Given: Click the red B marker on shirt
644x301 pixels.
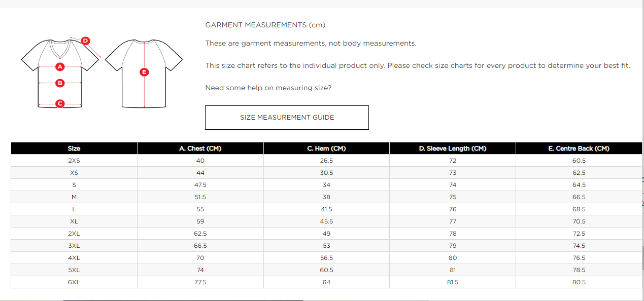Looking at the screenshot, I should (x=60, y=83).
